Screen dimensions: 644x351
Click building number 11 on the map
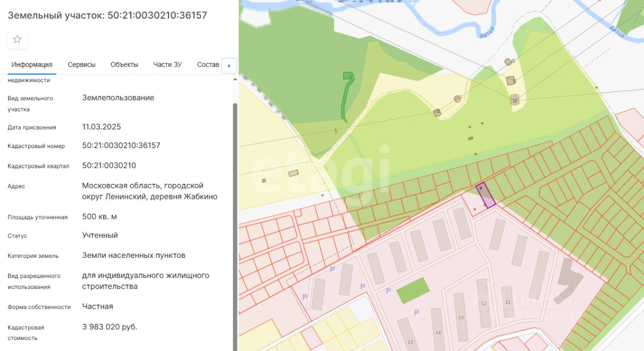tap(508, 302)
